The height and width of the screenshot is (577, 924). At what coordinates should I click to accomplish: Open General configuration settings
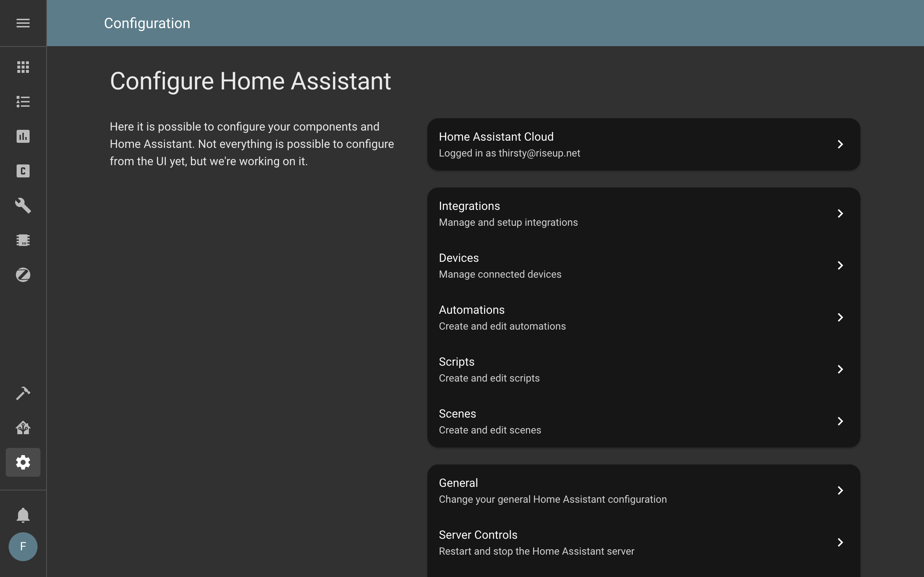tap(643, 490)
